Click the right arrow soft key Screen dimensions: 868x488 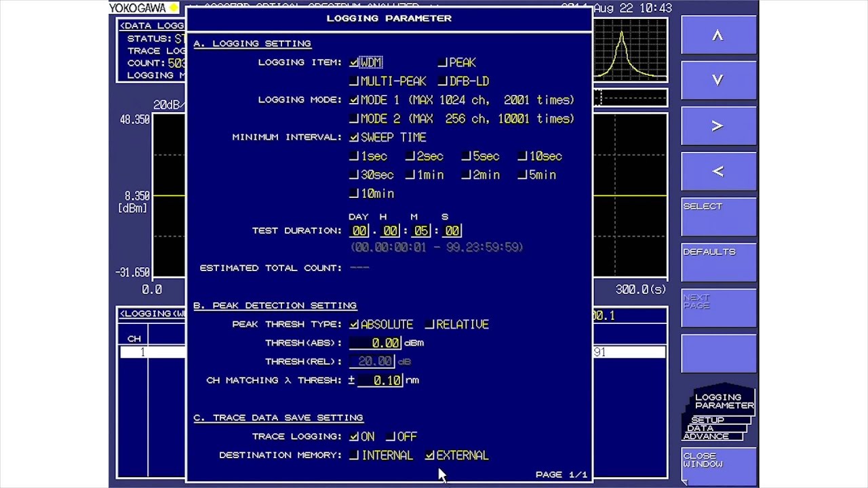[x=718, y=125]
